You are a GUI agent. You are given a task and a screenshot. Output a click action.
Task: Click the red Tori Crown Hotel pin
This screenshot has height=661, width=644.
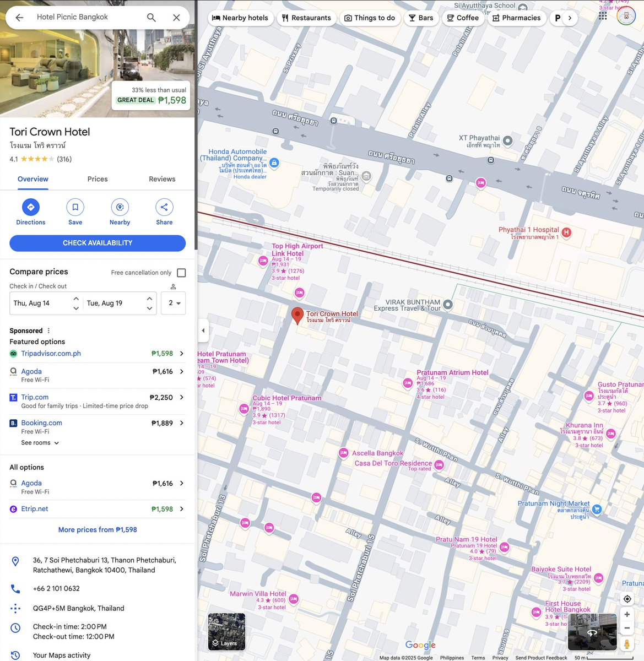pyautogui.click(x=297, y=316)
